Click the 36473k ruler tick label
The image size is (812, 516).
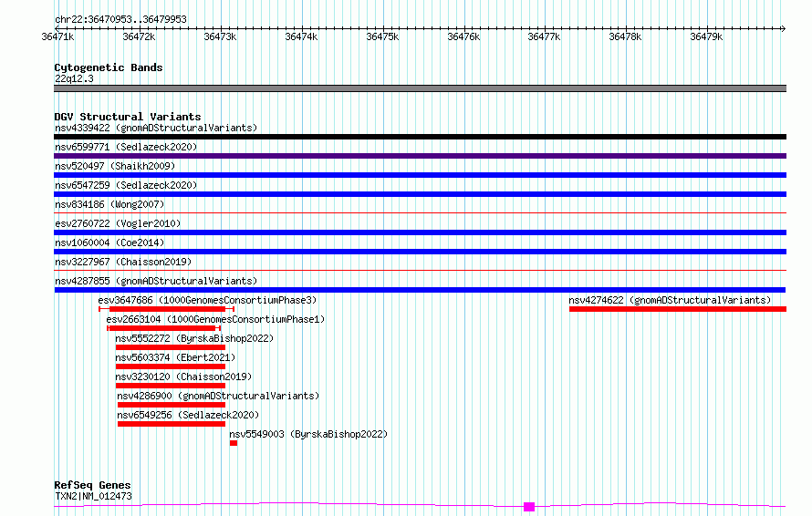pos(220,36)
